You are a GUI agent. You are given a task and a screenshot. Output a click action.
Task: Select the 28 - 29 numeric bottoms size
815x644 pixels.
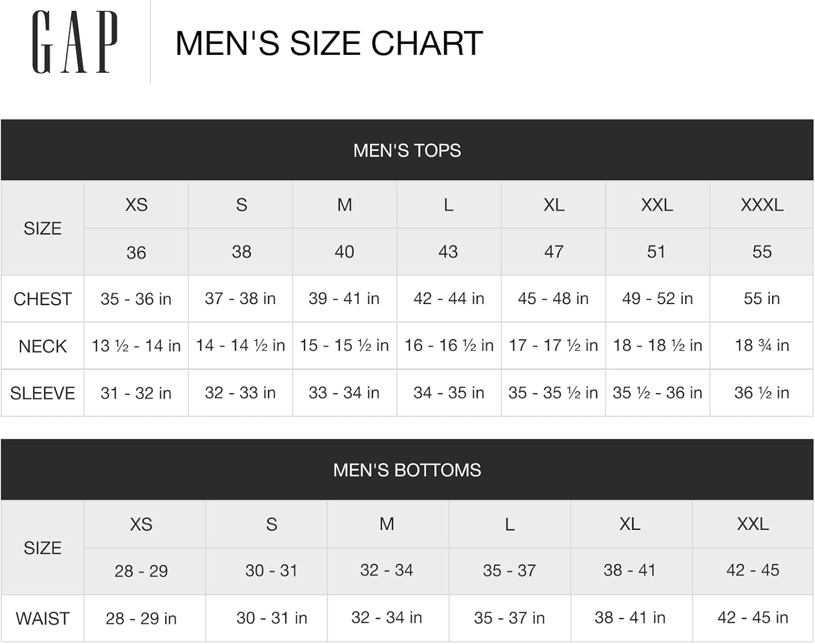[141, 571]
